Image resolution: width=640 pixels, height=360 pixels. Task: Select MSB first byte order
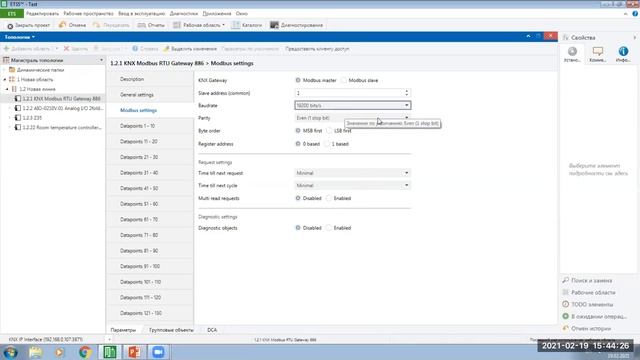[x=298, y=131]
